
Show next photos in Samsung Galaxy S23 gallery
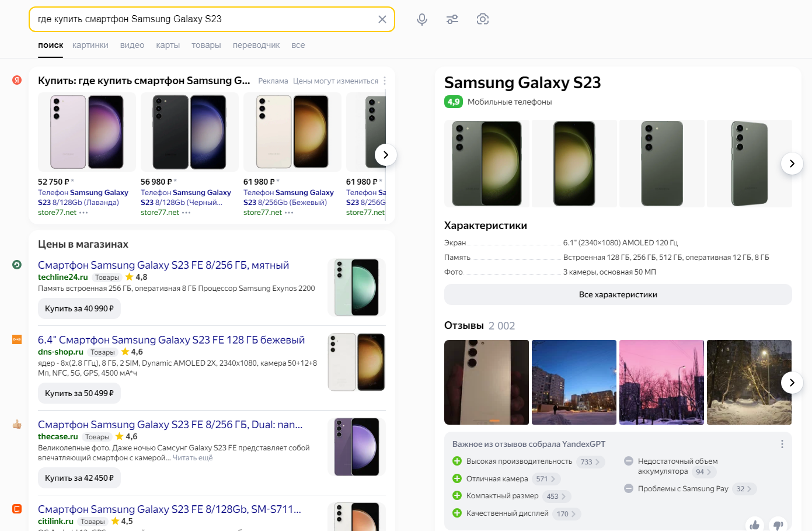pyautogui.click(x=792, y=164)
